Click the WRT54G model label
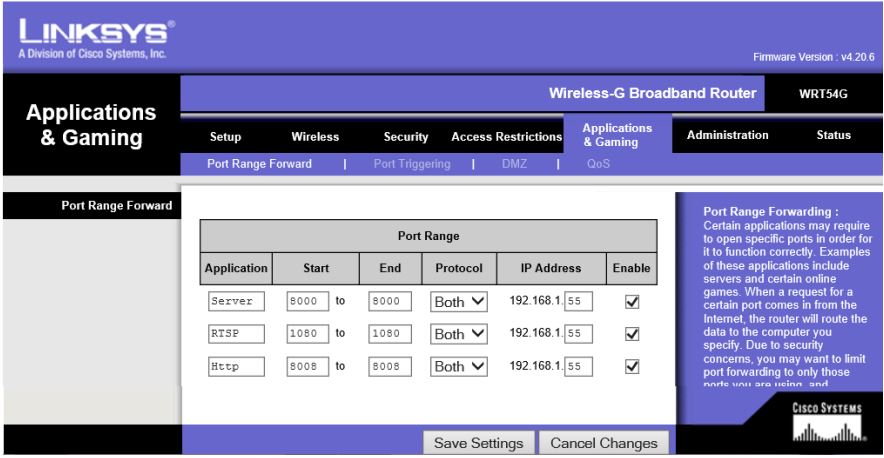This screenshot has height=458, width=884. point(823,94)
